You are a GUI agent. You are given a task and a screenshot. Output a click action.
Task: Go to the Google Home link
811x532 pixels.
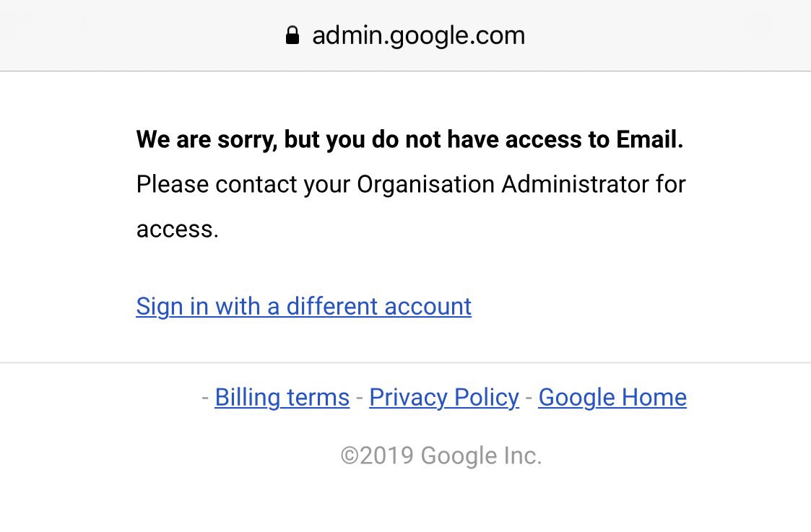[x=612, y=398]
